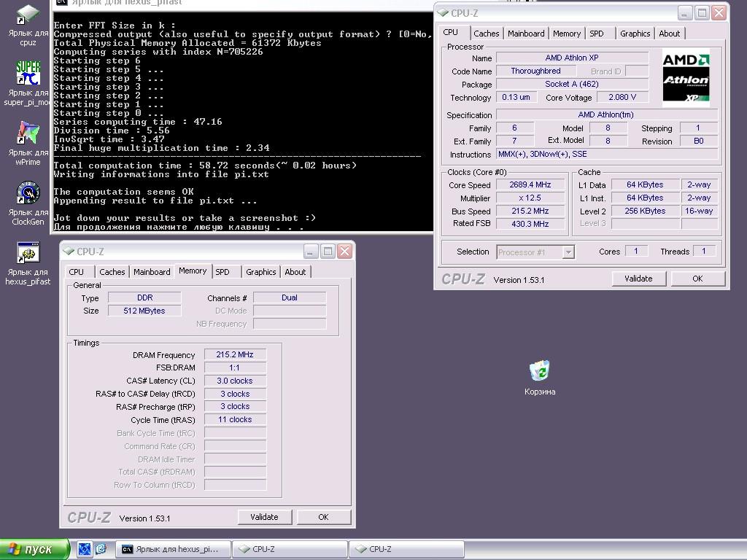Click the Specification value AMD Athlon(tm)
The height and width of the screenshot is (560, 747).
[607, 114]
